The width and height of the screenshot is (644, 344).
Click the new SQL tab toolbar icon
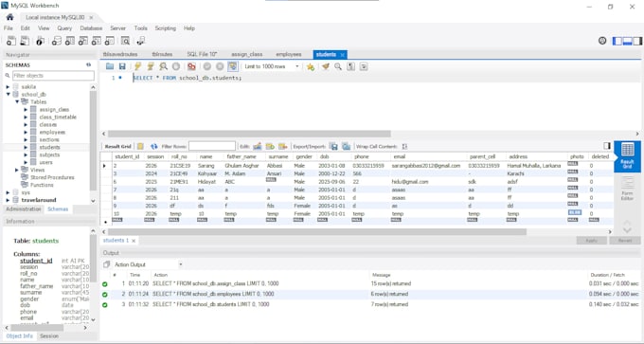coord(11,41)
